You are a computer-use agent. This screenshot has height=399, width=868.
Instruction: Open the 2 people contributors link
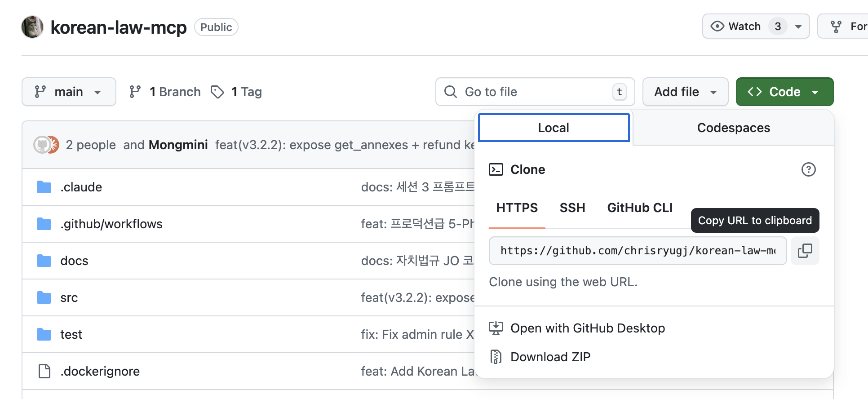[x=91, y=145]
